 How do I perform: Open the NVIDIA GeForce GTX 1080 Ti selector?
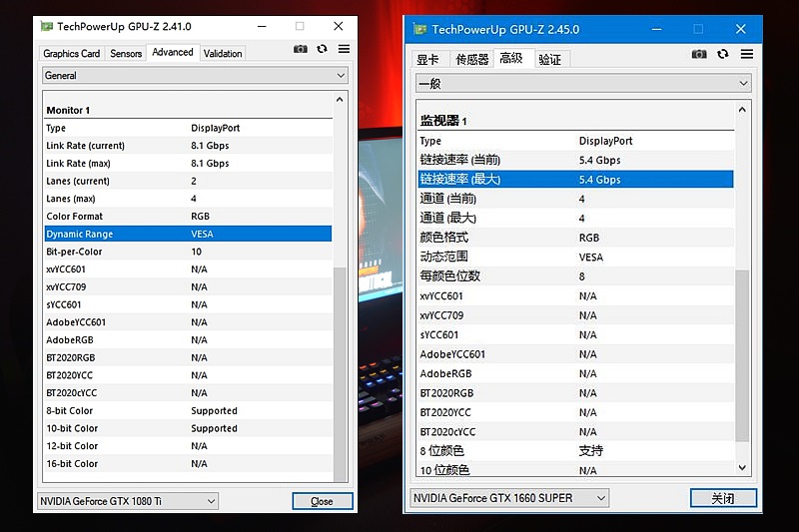[x=127, y=501]
